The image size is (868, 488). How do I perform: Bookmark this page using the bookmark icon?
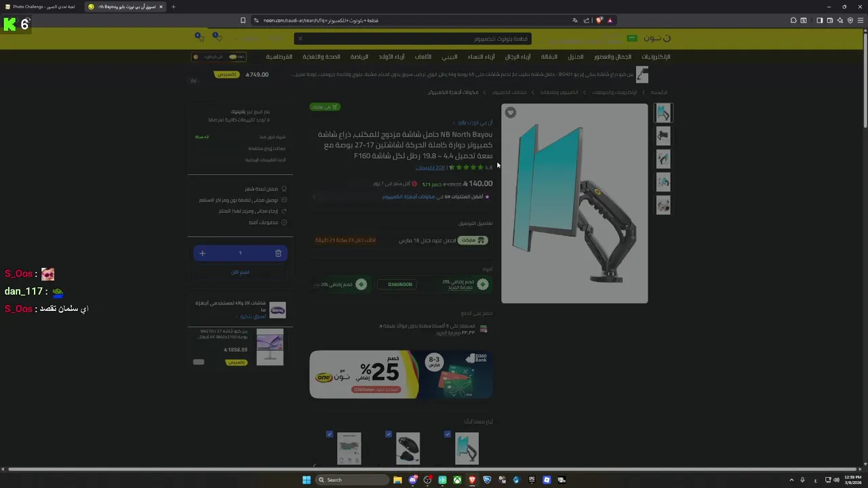243,20
